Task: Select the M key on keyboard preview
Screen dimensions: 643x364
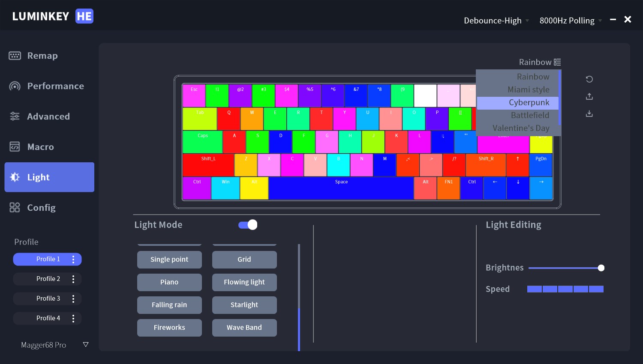Action: [x=385, y=165]
